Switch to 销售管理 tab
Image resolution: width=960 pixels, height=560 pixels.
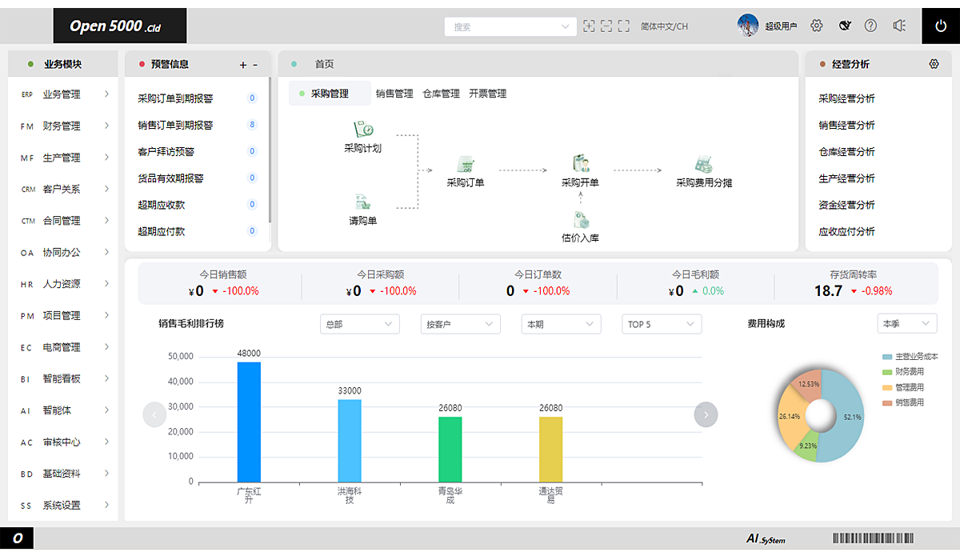pos(394,94)
